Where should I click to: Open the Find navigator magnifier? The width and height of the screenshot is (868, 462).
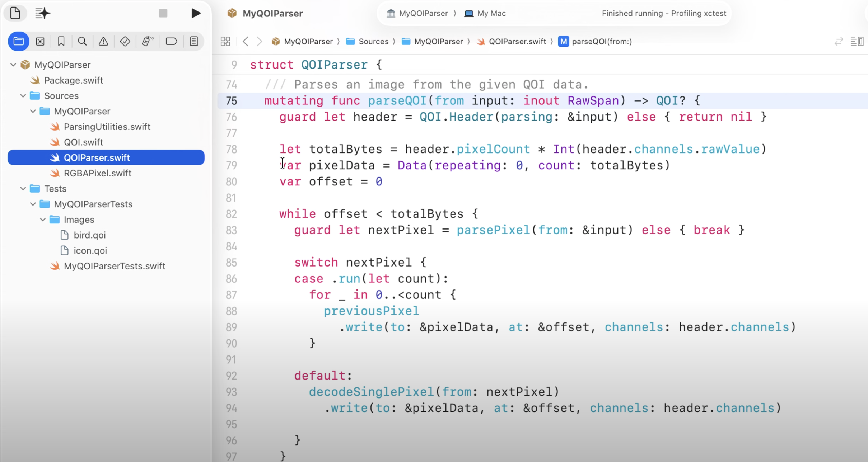click(82, 41)
